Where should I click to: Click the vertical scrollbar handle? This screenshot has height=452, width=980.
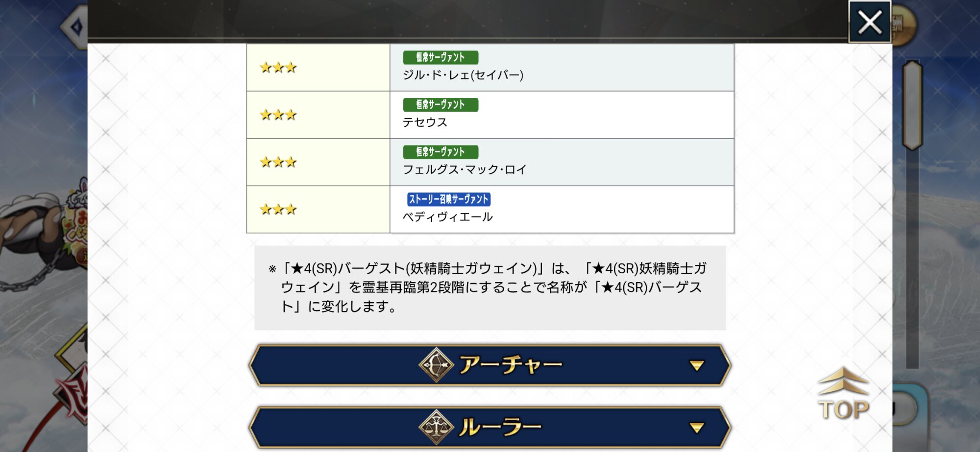click(912, 105)
